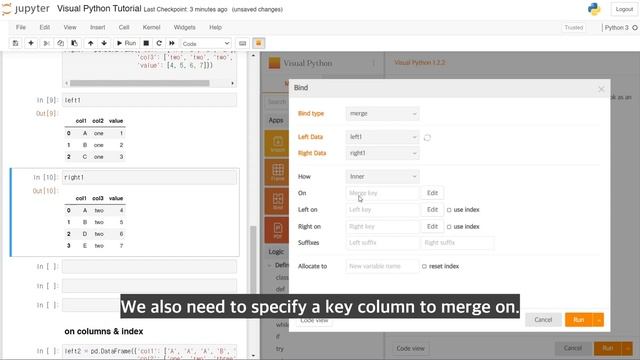Screen dimensions: 640x360
Task: Open the View menu
Action: click(x=70, y=27)
